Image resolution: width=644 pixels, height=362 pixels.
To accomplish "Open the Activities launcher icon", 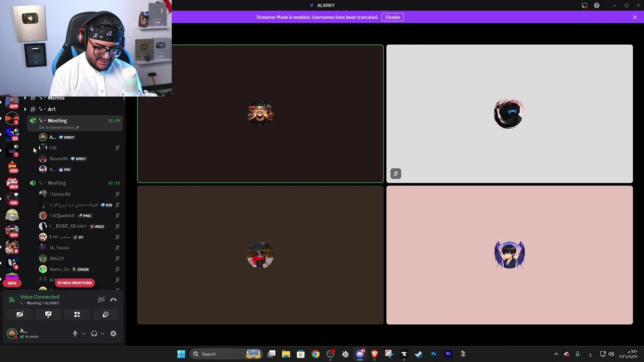I will pyautogui.click(x=77, y=314).
